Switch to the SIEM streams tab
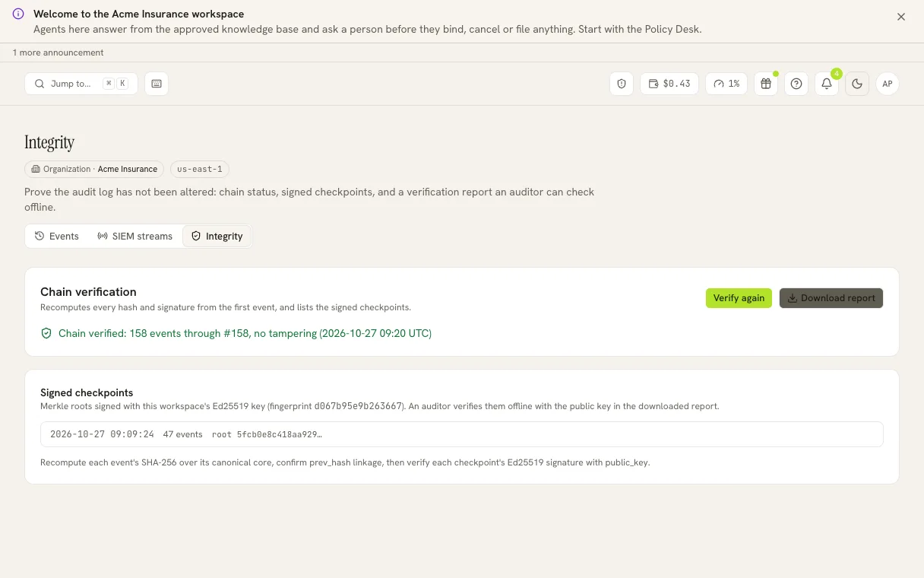The height and width of the screenshot is (578, 924). coord(135,236)
